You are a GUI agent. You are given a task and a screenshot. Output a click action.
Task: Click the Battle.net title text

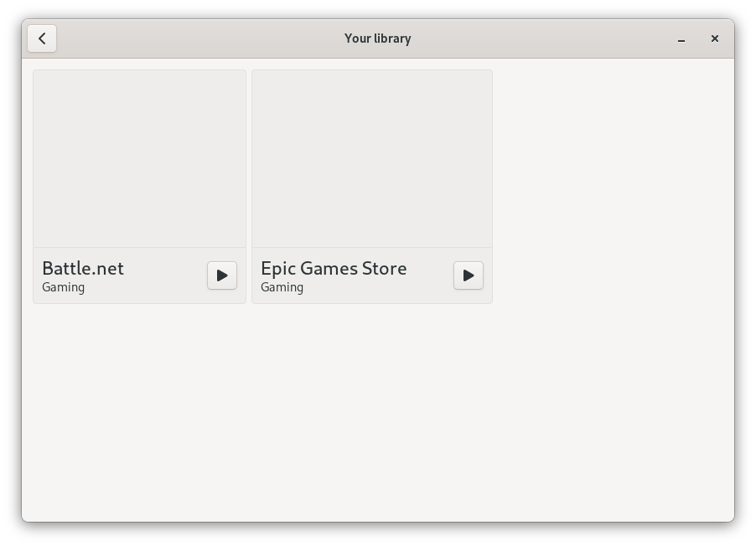83,268
